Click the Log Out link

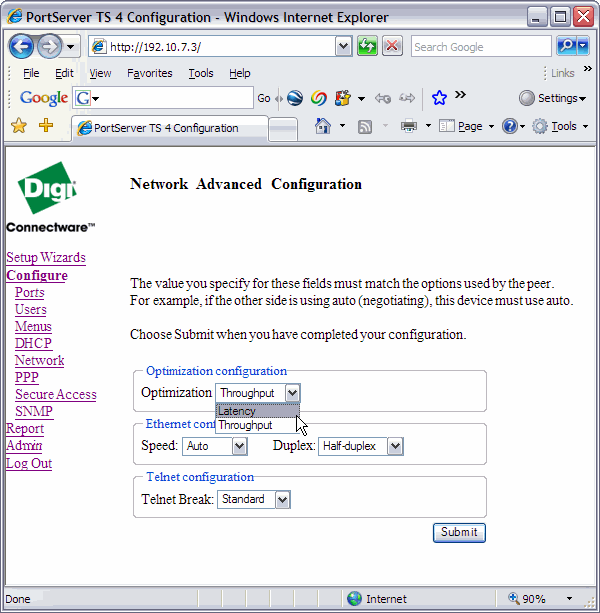(x=29, y=463)
